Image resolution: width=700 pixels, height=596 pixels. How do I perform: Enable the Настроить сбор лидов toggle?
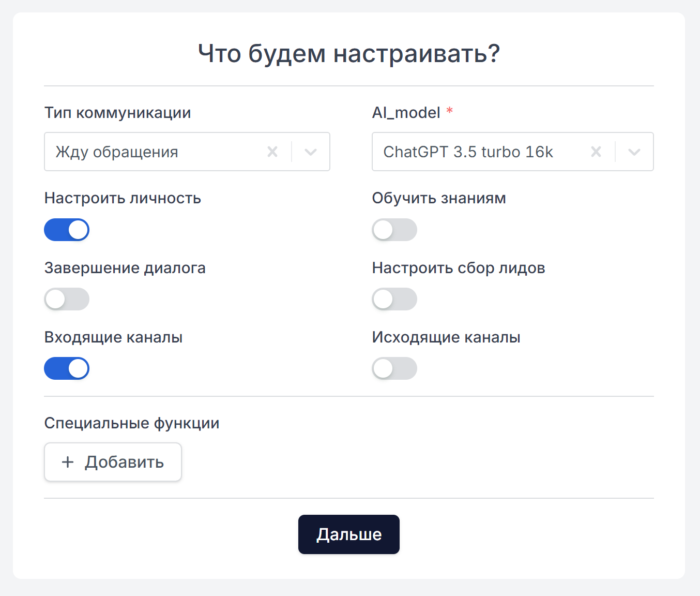point(394,299)
